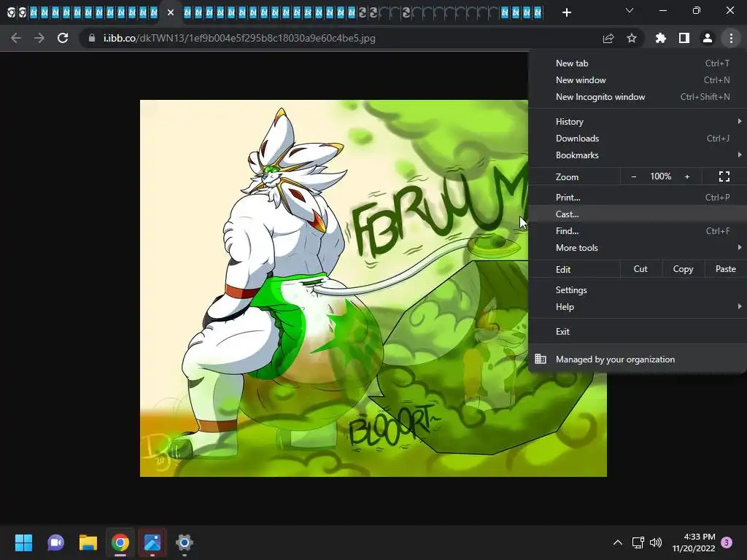Click Cut in the Edit row
The height and width of the screenshot is (560, 747).
tap(640, 269)
